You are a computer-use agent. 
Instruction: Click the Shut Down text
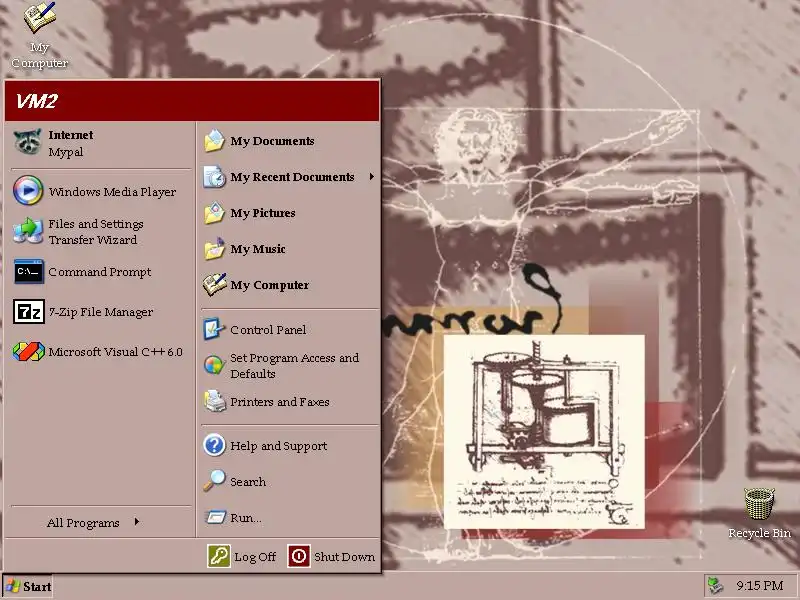point(344,557)
